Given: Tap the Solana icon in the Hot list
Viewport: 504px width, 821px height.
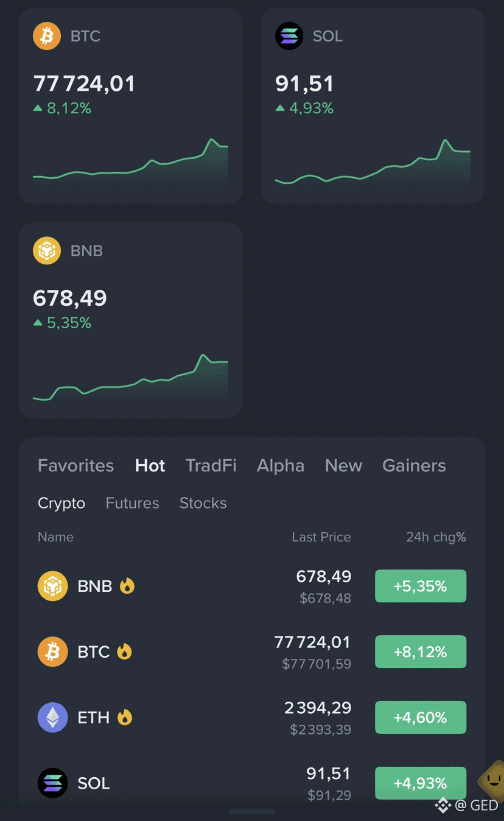Looking at the screenshot, I should click(x=53, y=783).
